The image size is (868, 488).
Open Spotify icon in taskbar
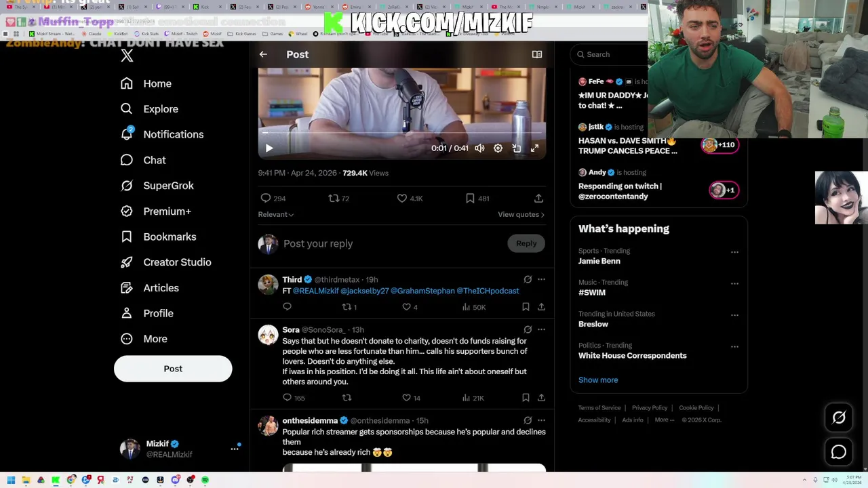205,480
